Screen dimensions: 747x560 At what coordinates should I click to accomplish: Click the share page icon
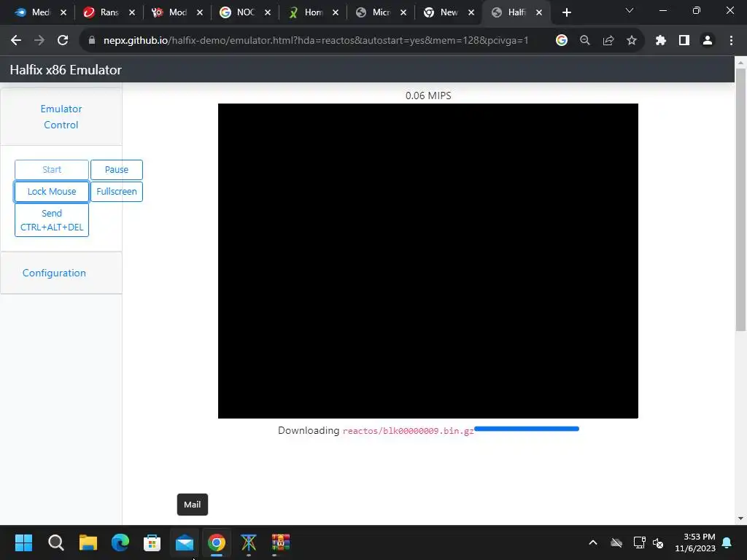(608, 41)
